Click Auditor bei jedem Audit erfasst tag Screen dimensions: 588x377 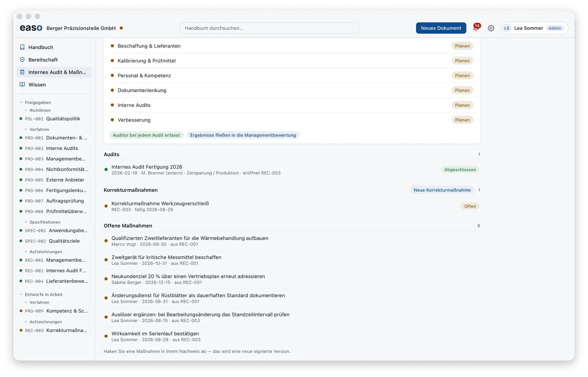click(146, 135)
